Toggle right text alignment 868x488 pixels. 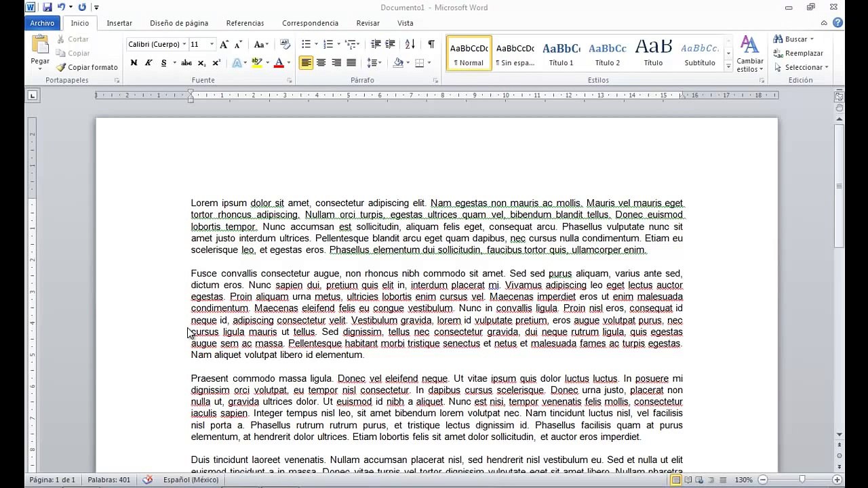click(336, 63)
